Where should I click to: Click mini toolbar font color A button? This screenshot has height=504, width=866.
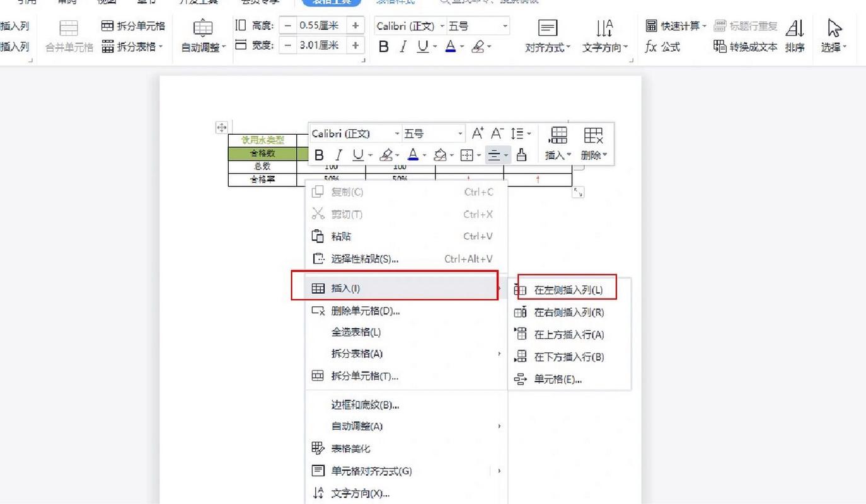[413, 155]
